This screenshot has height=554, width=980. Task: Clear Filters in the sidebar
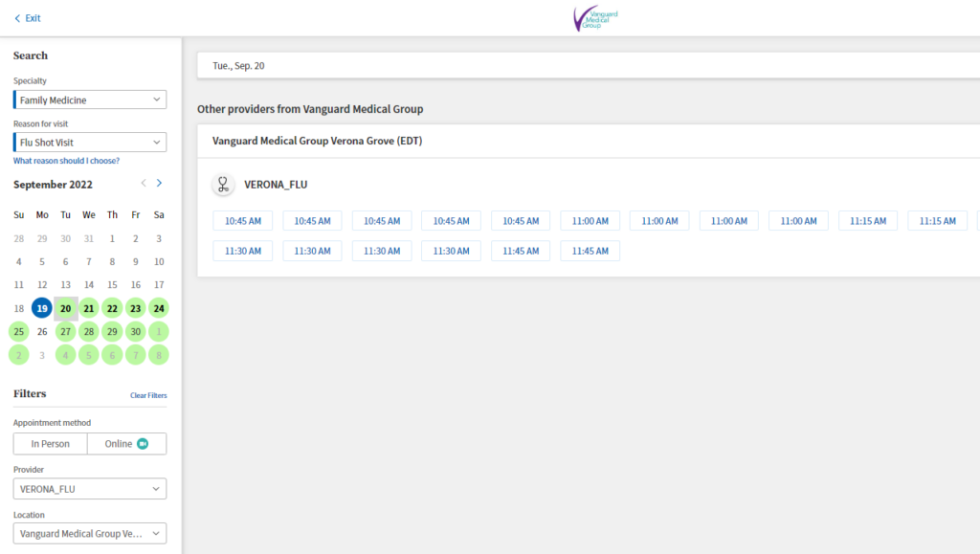148,395
